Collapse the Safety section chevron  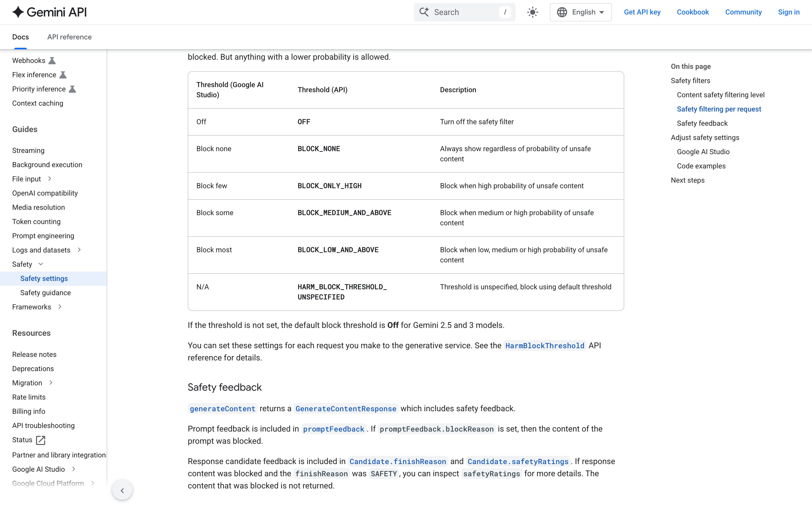(41, 264)
